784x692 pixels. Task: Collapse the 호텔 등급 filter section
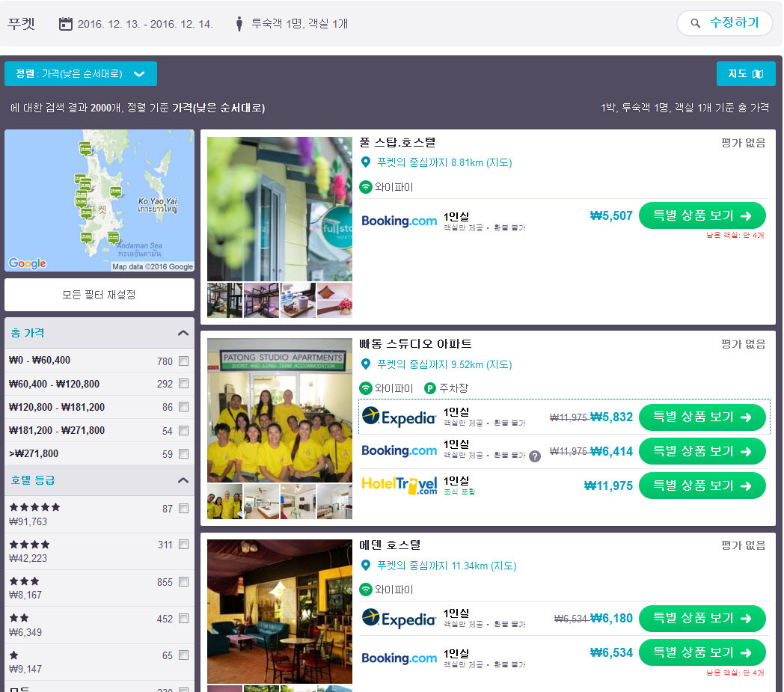(183, 480)
